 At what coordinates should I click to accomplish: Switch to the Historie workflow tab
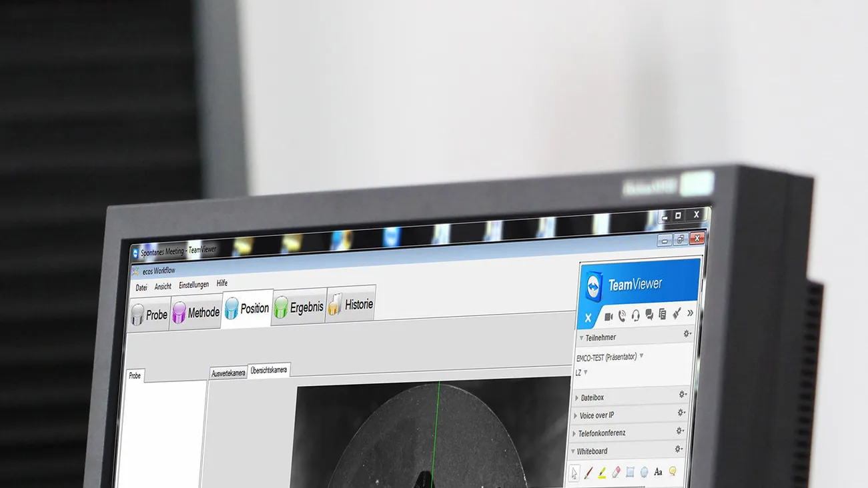pyautogui.click(x=351, y=305)
